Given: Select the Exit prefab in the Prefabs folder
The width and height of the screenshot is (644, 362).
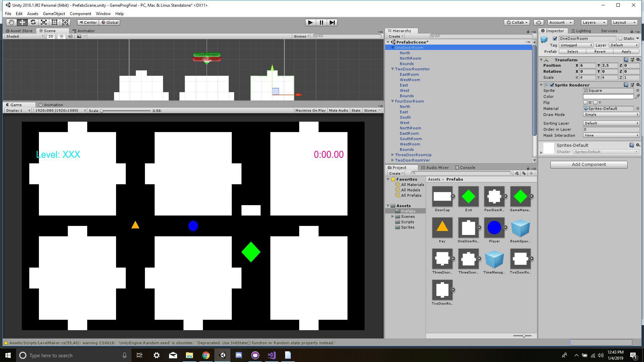Looking at the screenshot, I should coord(468,197).
